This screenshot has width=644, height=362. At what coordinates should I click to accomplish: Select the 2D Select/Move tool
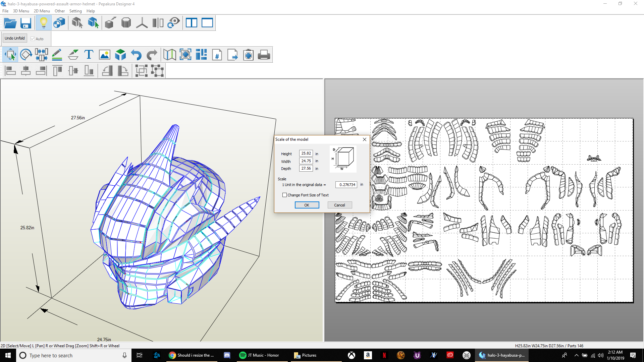10,55
